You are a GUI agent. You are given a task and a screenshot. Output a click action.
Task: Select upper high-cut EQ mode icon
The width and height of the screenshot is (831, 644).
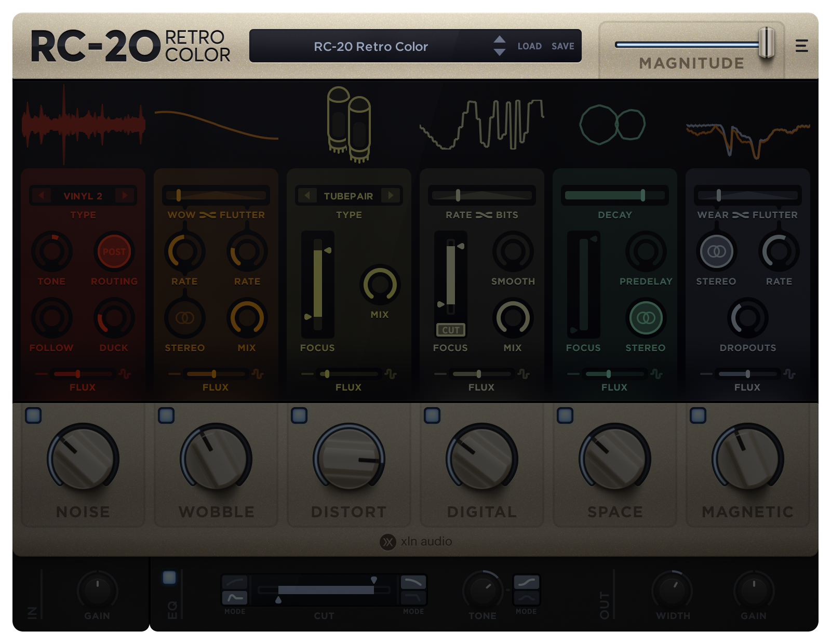pos(413,582)
